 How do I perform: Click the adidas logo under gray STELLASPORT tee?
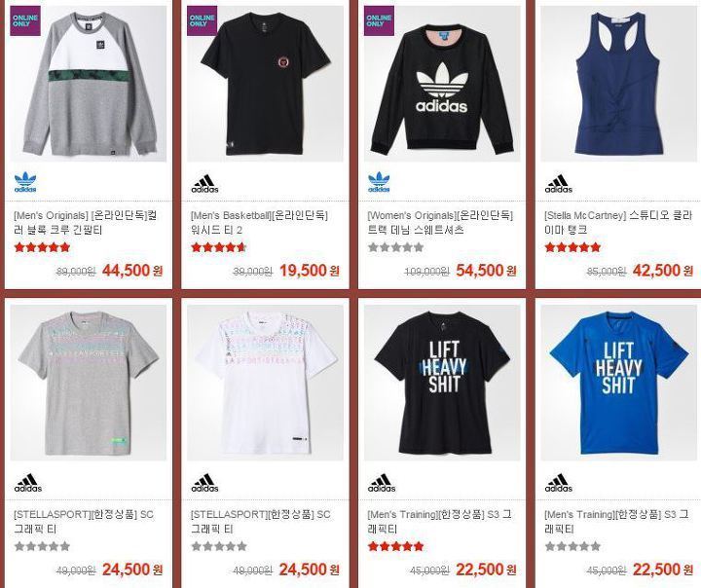[x=27, y=483]
